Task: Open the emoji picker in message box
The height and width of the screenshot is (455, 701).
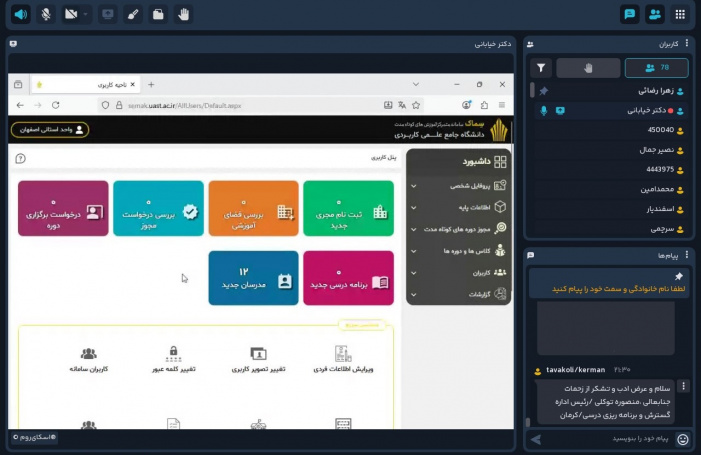Action: pyautogui.click(x=683, y=438)
